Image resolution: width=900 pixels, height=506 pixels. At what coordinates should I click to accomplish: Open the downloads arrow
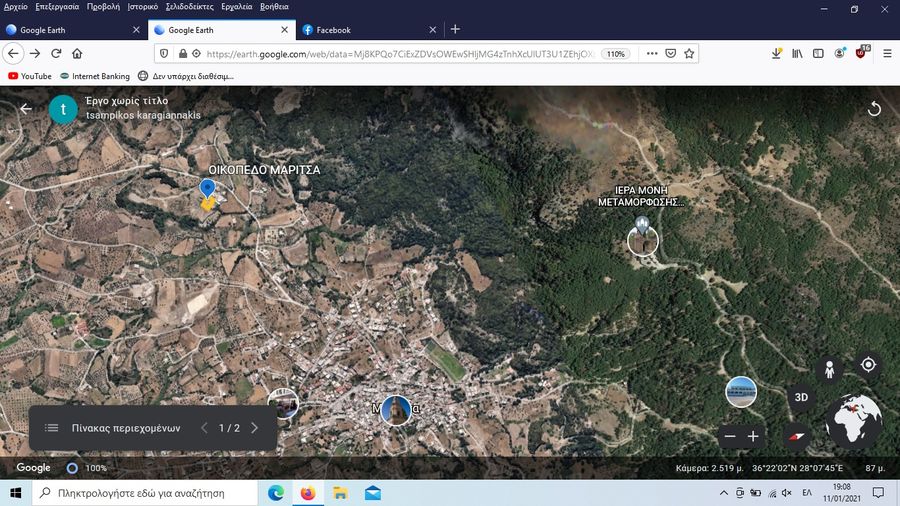[x=776, y=53]
